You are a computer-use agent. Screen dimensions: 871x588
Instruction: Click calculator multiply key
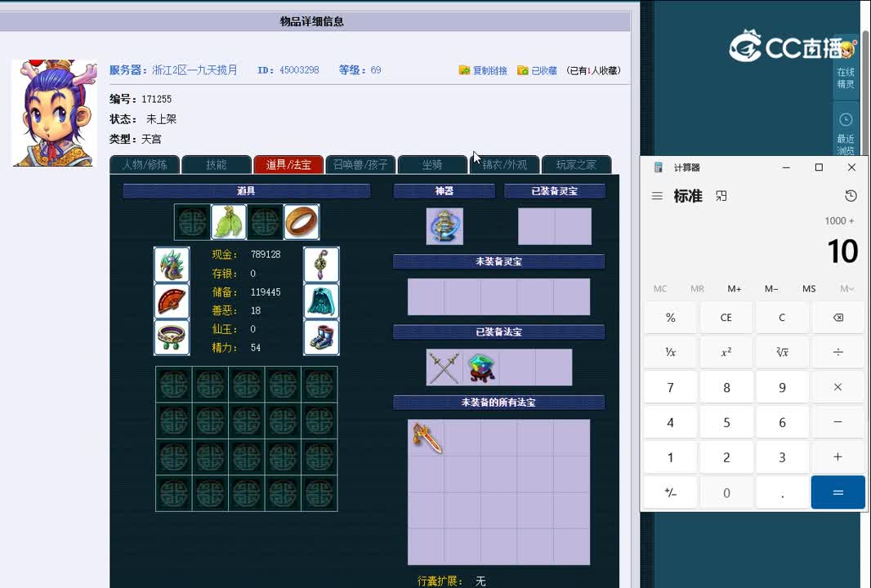click(837, 387)
